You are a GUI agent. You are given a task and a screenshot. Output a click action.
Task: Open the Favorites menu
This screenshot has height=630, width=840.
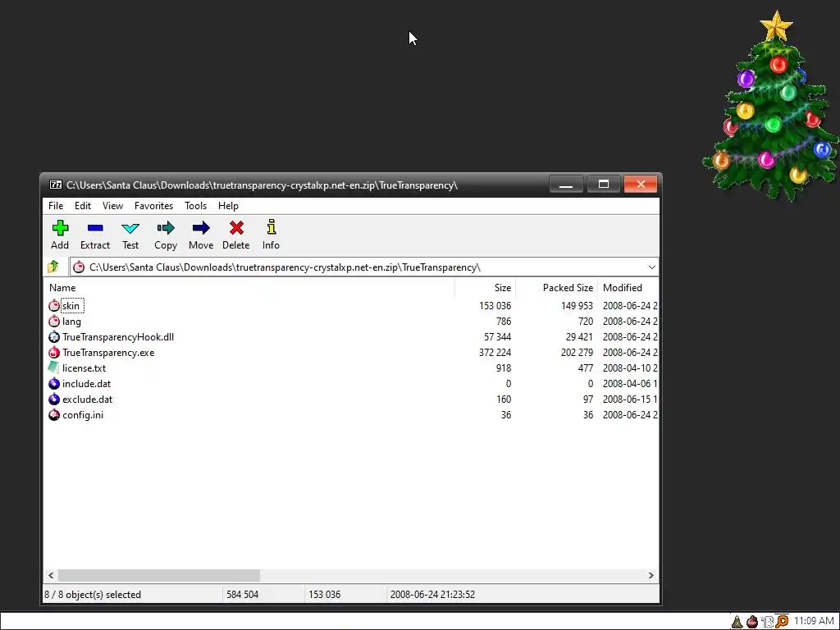click(153, 206)
